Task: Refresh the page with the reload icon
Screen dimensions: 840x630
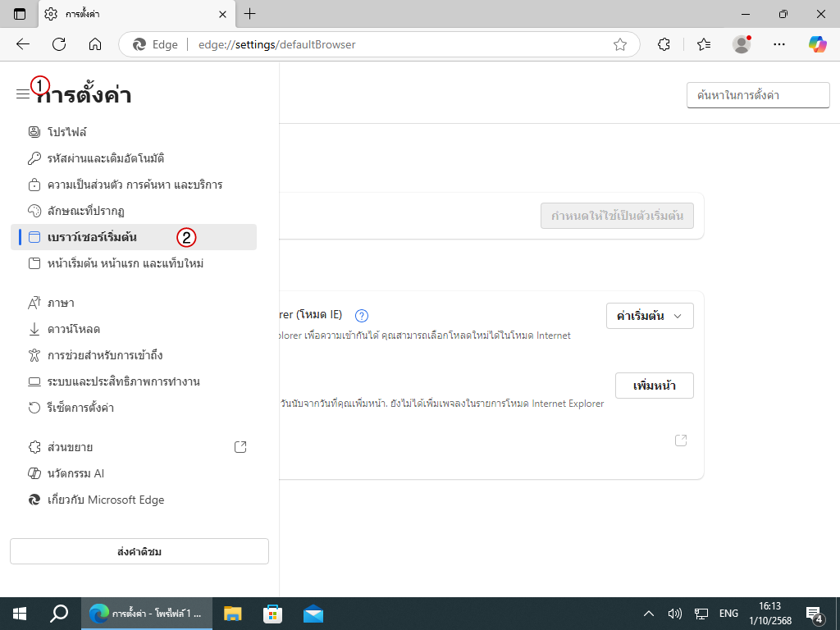Action: point(59,44)
